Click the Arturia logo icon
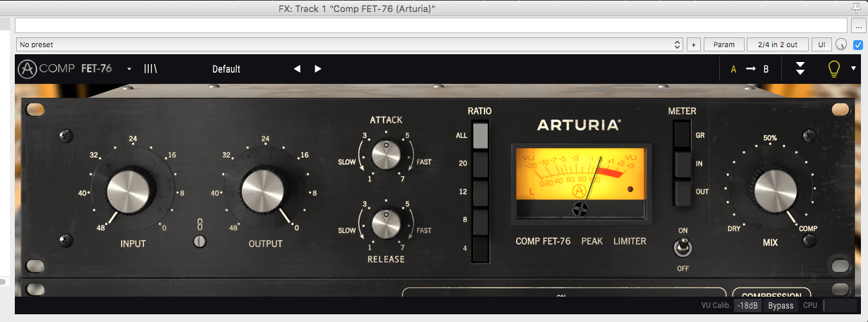 click(x=27, y=69)
